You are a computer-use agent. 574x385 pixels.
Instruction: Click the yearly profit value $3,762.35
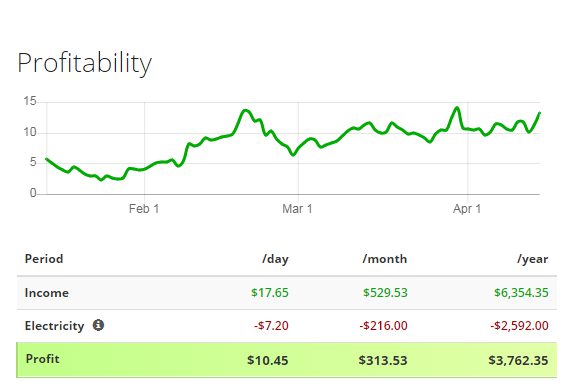click(518, 360)
